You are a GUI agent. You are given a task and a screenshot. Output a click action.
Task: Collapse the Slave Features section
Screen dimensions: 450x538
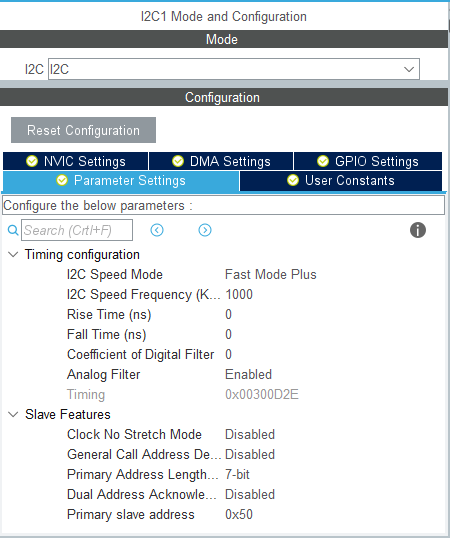[x=13, y=414]
